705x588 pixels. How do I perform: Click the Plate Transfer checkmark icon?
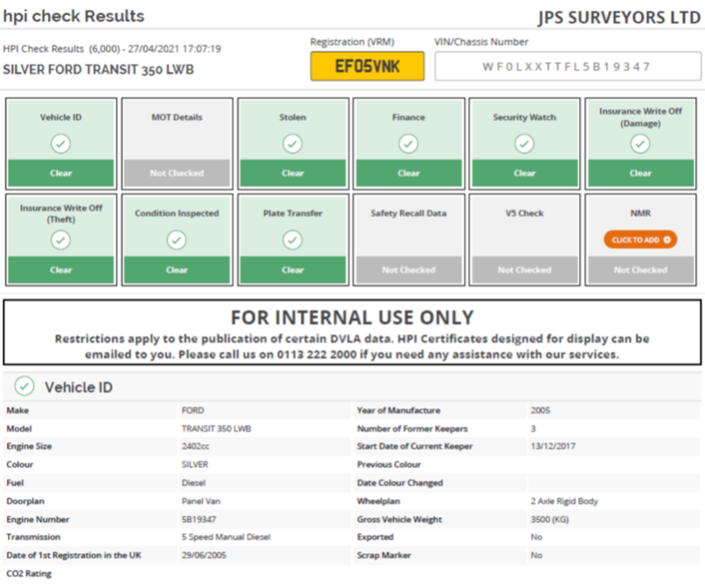click(293, 240)
